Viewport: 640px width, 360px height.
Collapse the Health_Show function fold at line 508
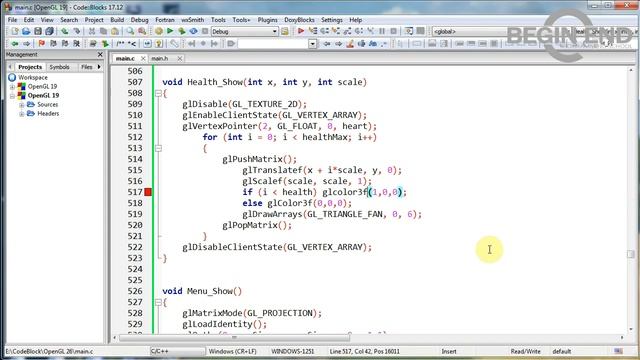pyautogui.click(x=158, y=93)
